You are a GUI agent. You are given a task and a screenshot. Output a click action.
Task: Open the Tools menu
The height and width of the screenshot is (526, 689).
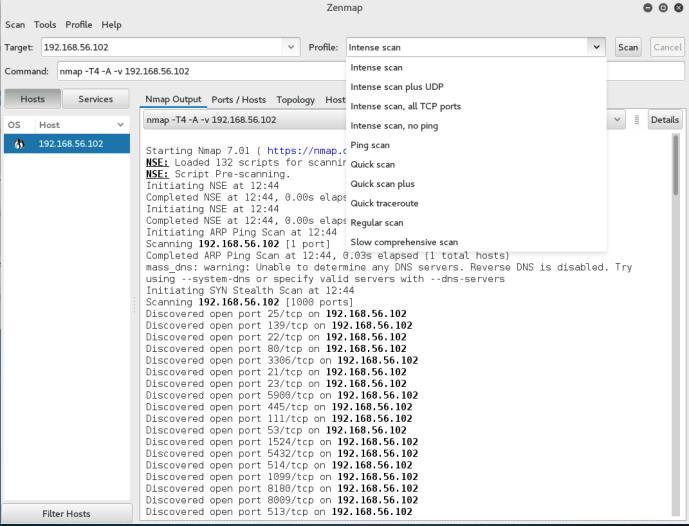coord(45,25)
